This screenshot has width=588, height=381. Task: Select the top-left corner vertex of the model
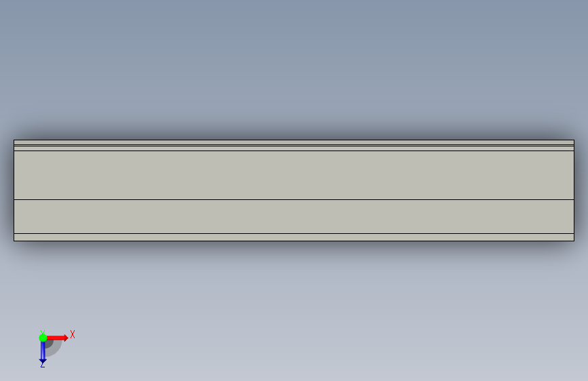tap(14, 140)
